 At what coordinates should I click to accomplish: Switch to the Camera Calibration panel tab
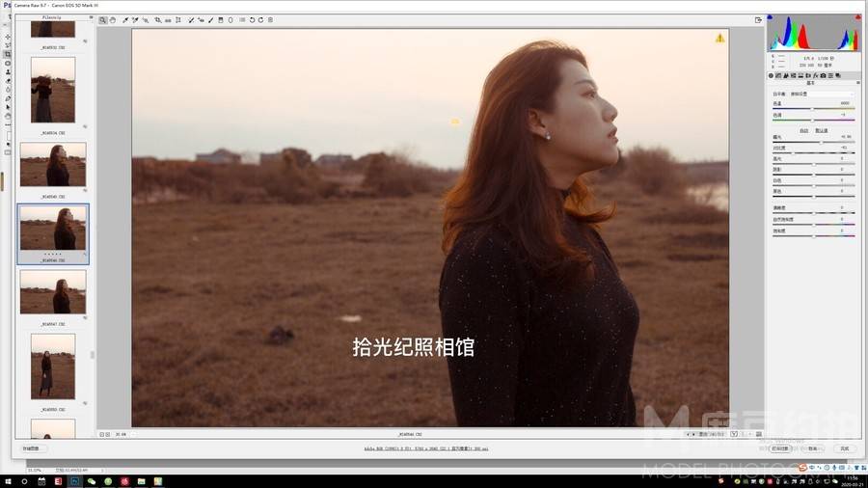824,76
